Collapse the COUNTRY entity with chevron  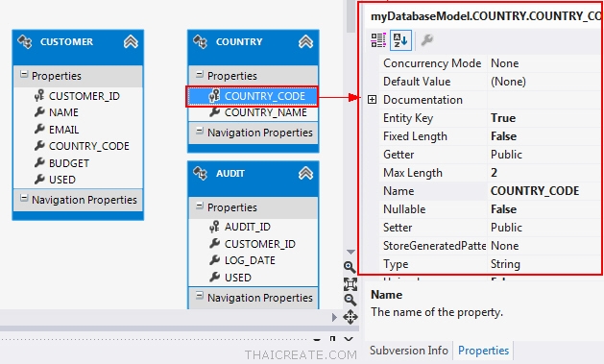tap(306, 41)
